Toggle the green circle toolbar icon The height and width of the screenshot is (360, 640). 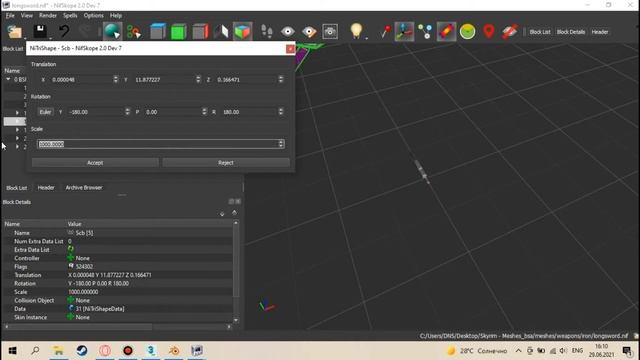(x=467, y=31)
